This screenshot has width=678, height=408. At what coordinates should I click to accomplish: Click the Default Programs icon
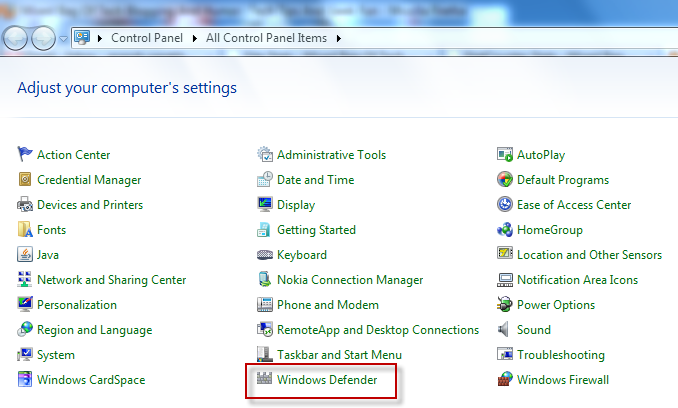[505, 179]
